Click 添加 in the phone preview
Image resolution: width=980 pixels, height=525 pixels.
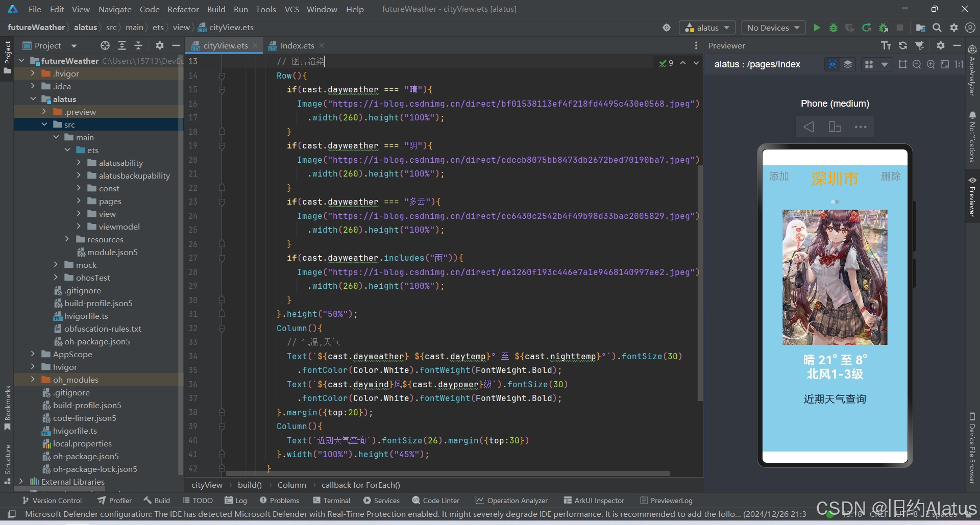779,176
